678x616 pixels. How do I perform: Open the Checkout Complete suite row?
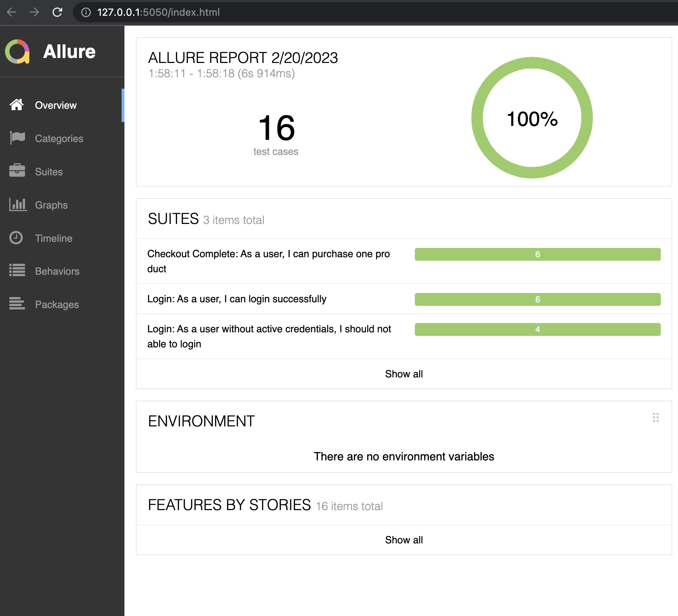pyautogui.click(x=268, y=261)
